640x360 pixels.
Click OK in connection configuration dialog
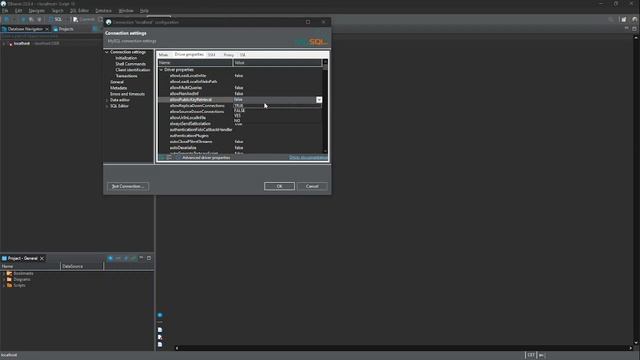[x=279, y=186]
